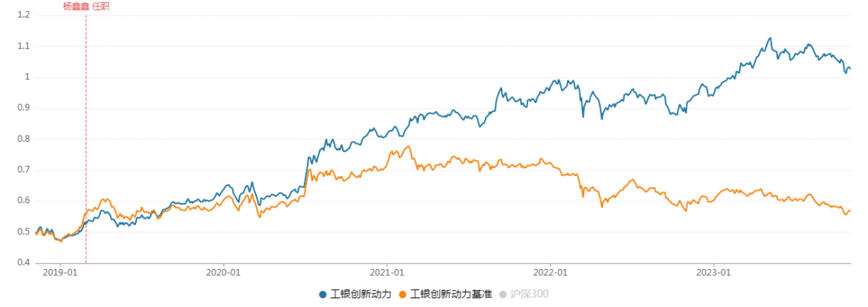Click the 2021-01 x-axis tick label
This screenshot has width=868, height=307.
[x=387, y=272]
